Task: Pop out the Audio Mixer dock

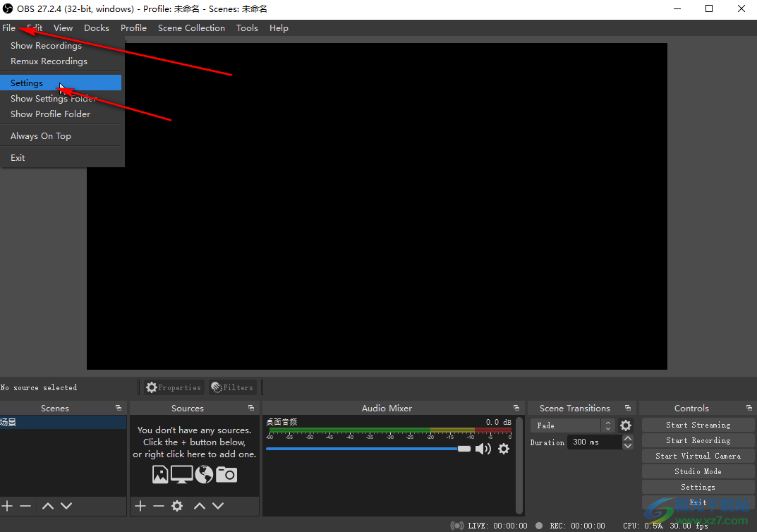Action: pos(516,408)
